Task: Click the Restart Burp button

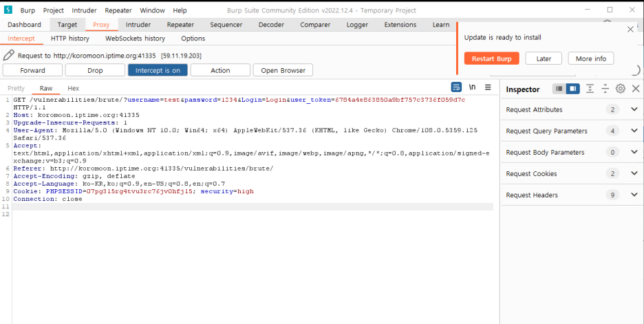Action: tap(492, 58)
